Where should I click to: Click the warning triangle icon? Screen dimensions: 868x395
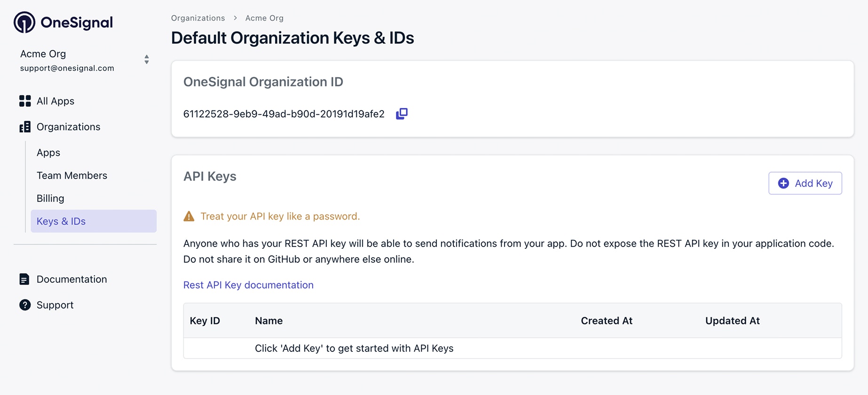pyautogui.click(x=189, y=216)
